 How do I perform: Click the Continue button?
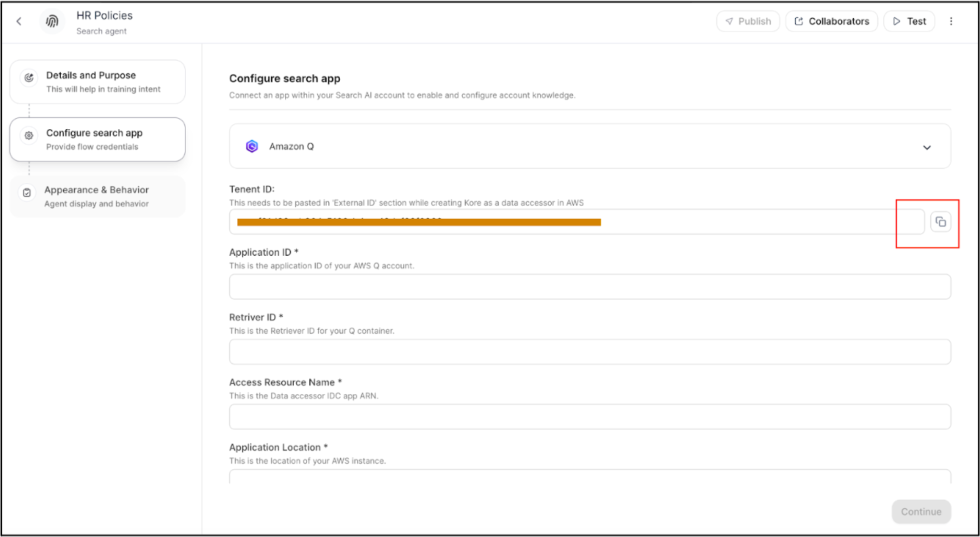[x=921, y=512]
